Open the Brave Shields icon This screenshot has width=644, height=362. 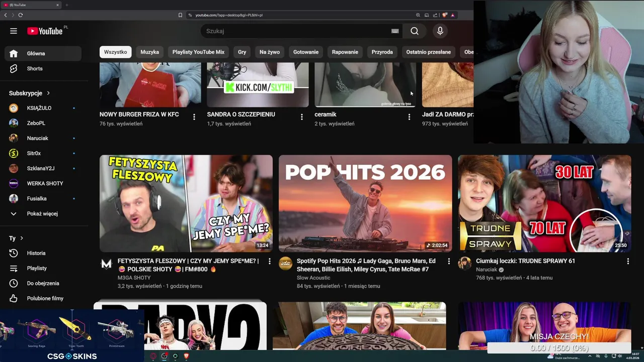click(445, 15)
